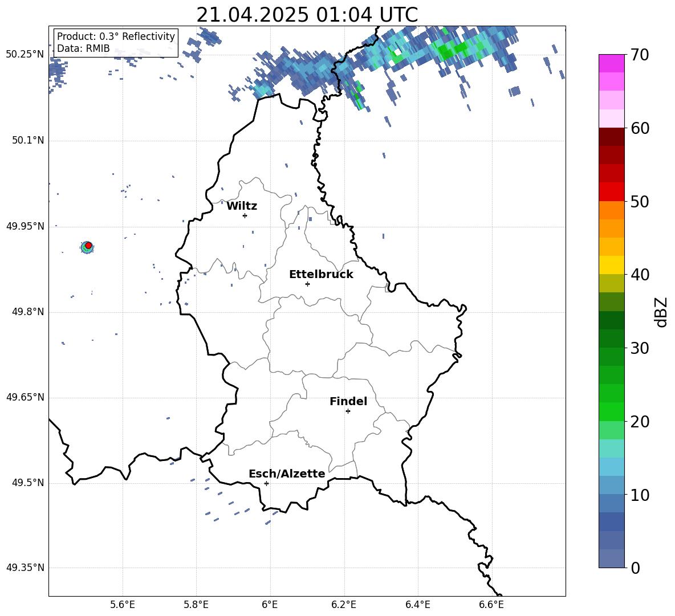The width and height of the screenshot is (675, 616).
Task: Click the 30 colorbar tick label
Action: 639,348
